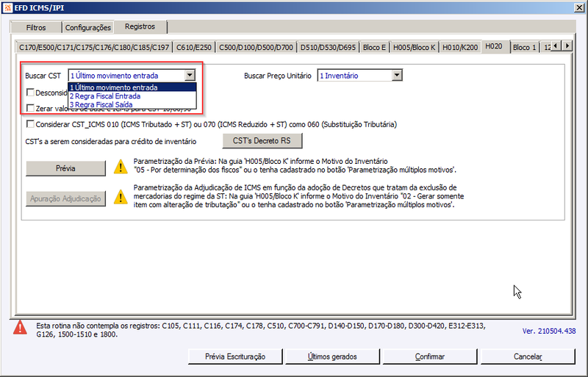
Task: Open the CST's Decreto RS button
Action: 262,140
